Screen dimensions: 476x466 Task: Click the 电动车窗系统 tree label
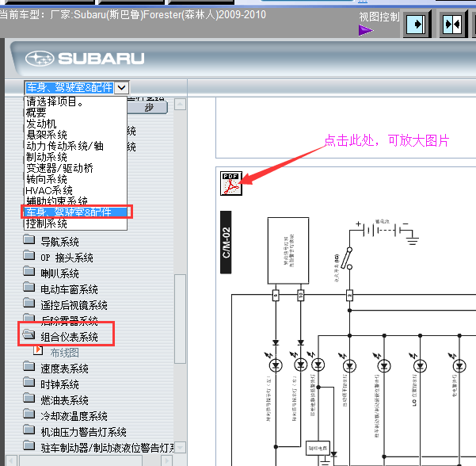[x=69, y=289]
